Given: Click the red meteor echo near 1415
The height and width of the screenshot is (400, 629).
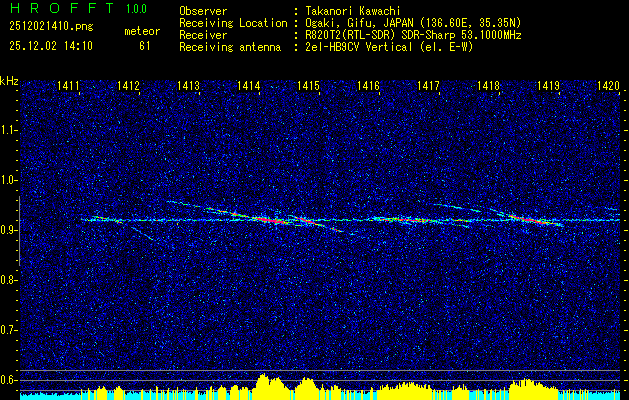Looking at the screenshot, I should click(x=307, y=220).
